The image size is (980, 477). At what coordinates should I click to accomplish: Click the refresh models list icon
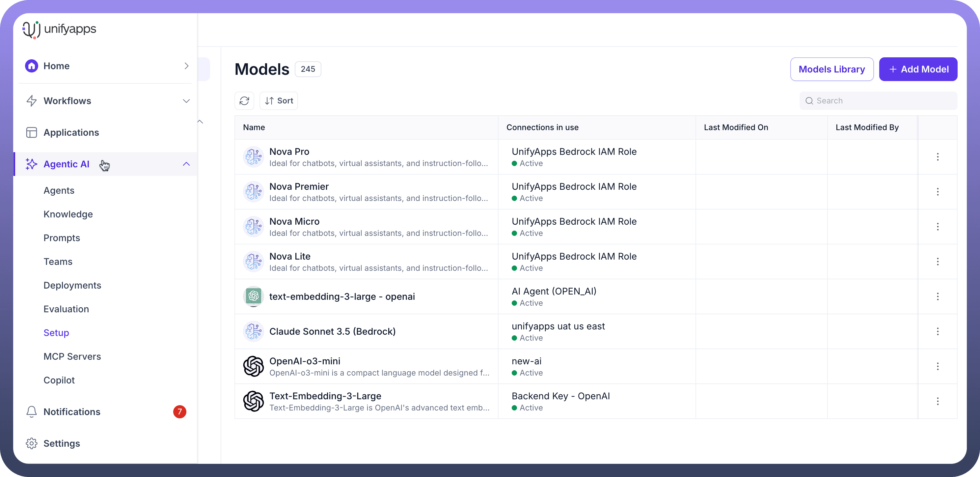pos(244,101)
